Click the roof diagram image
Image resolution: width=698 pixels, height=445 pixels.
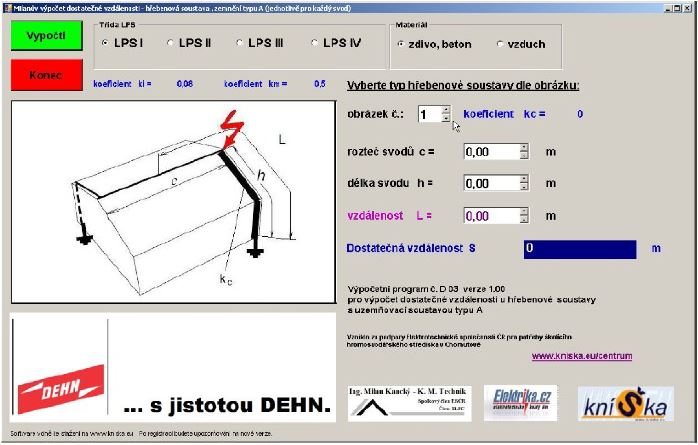tap(173, 202)
